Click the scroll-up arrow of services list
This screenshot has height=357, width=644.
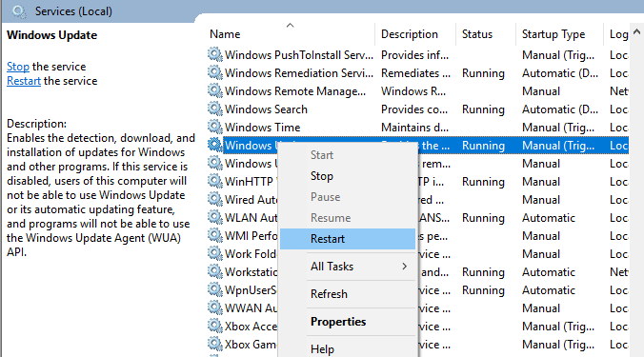click(636, 31)
